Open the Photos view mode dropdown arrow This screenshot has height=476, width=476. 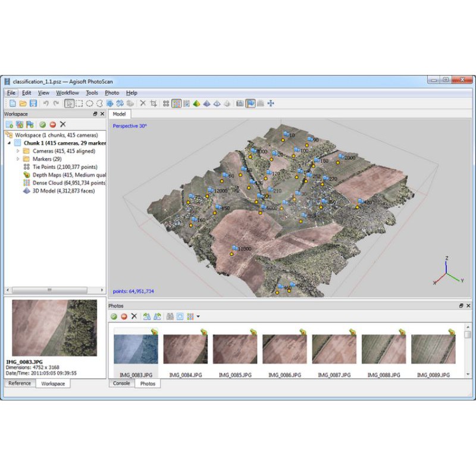coord(198,317)
